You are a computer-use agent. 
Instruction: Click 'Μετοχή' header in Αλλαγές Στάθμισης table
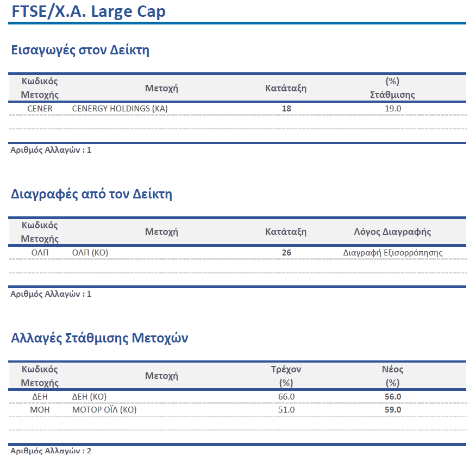tap(161, 376)
